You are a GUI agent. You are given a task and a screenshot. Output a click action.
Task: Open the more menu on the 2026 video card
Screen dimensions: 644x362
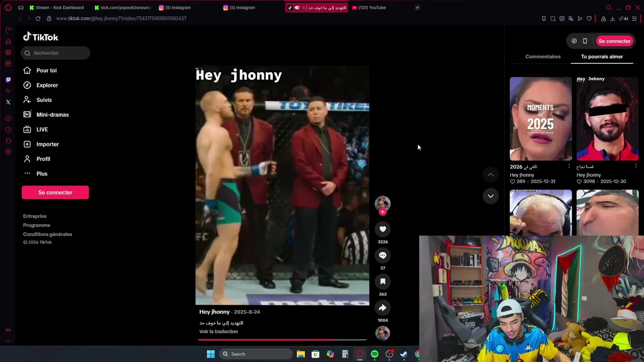[569, 166]
